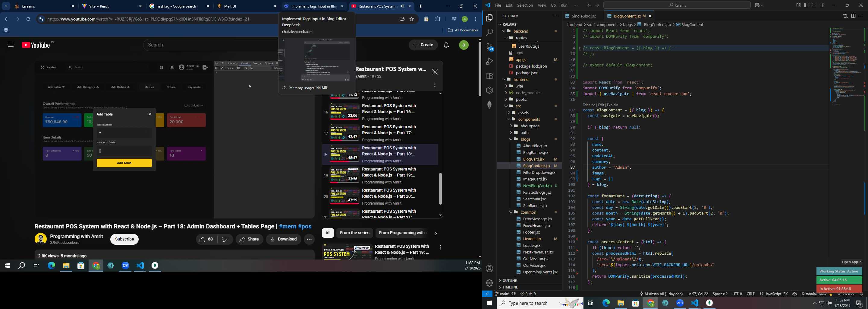868x309 pixels.
Task: Open the VS Code Search view
Action: click(x=489, y=32)
